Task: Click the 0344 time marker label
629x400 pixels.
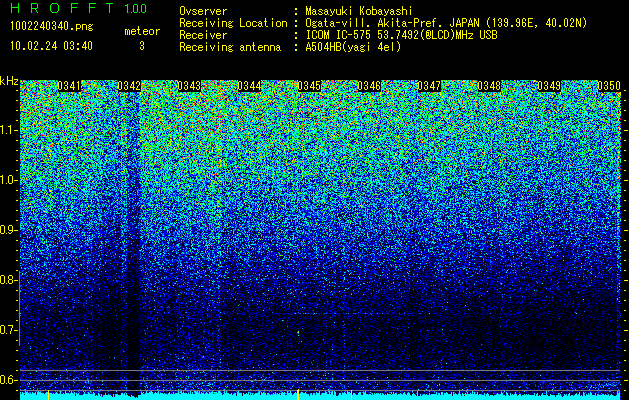Action: pos(249,86)
